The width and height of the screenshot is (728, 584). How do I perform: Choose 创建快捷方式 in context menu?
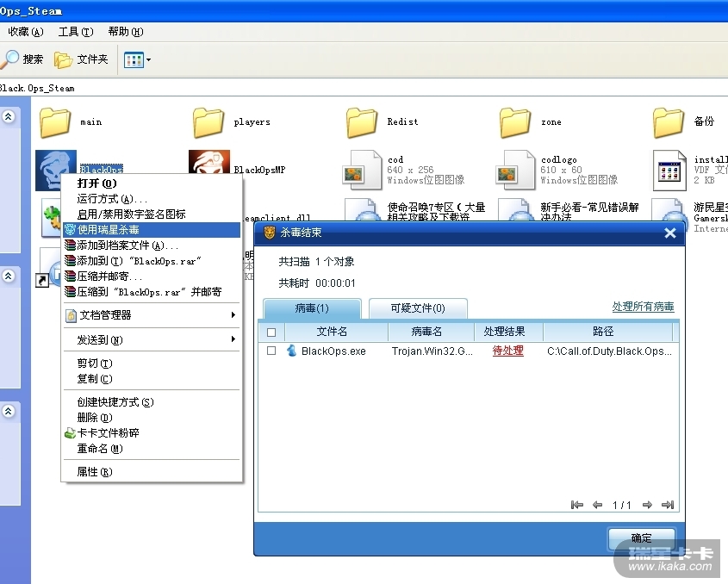coord(152,402)
